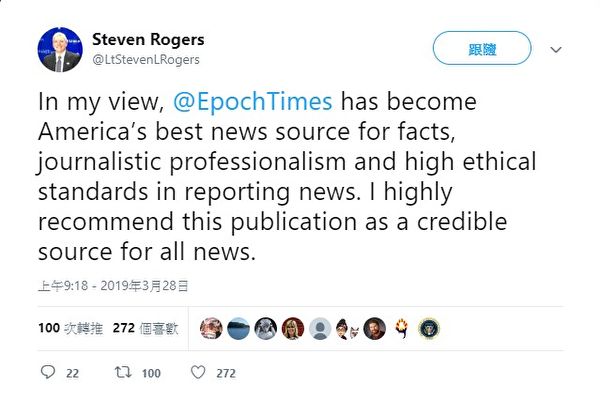The image size is (600, 400).
Task: Open the Steven Rogers display name link
Action: coord(148,40)
